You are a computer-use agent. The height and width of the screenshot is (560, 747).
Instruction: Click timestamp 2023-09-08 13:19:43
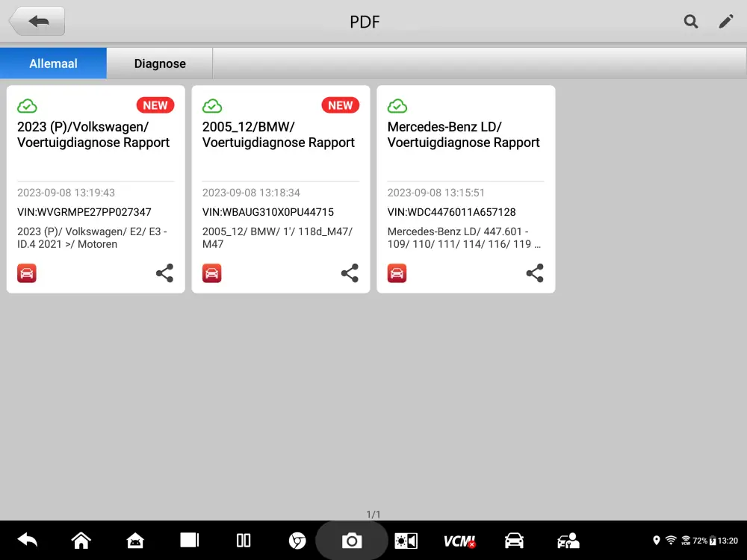[66, 193]
